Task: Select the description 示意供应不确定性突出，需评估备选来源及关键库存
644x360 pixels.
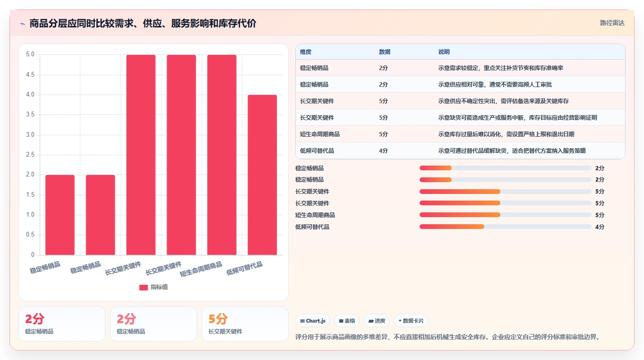Action: tap(504, 101)
